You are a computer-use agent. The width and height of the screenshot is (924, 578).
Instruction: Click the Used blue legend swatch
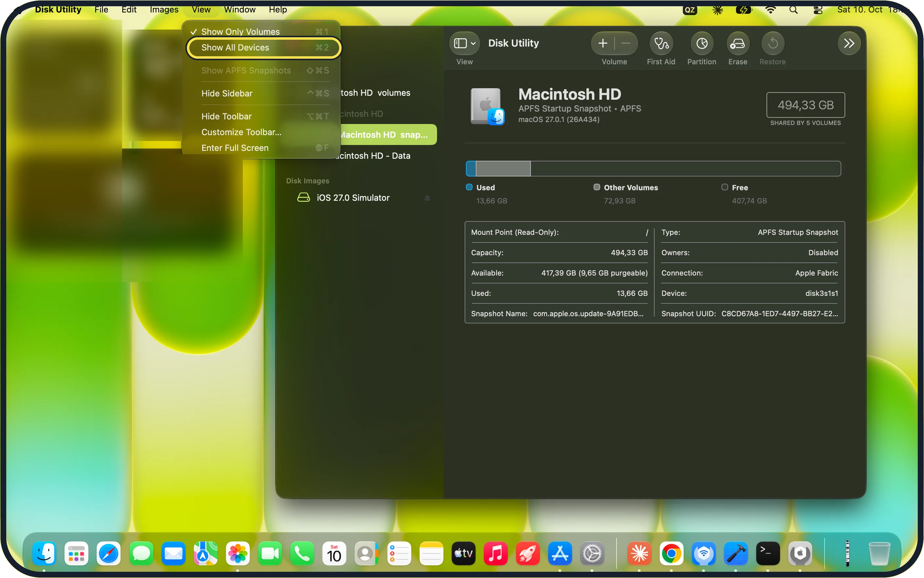(469, 187)
